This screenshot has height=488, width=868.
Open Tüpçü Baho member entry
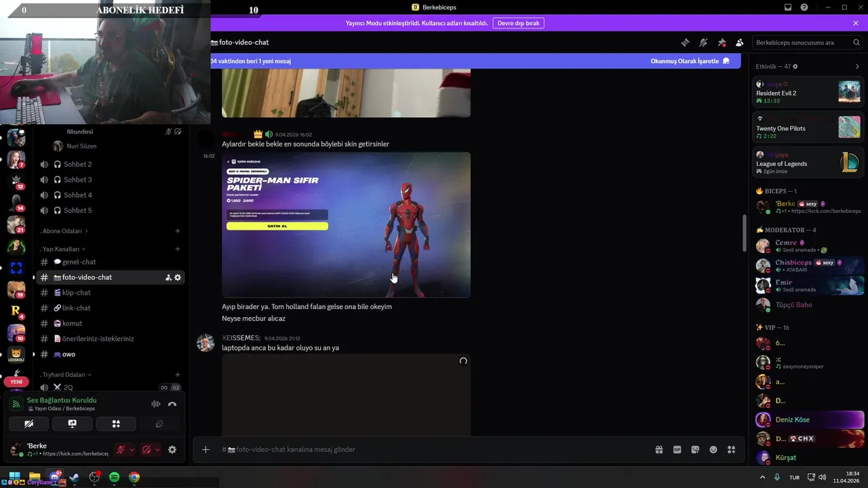810,305
